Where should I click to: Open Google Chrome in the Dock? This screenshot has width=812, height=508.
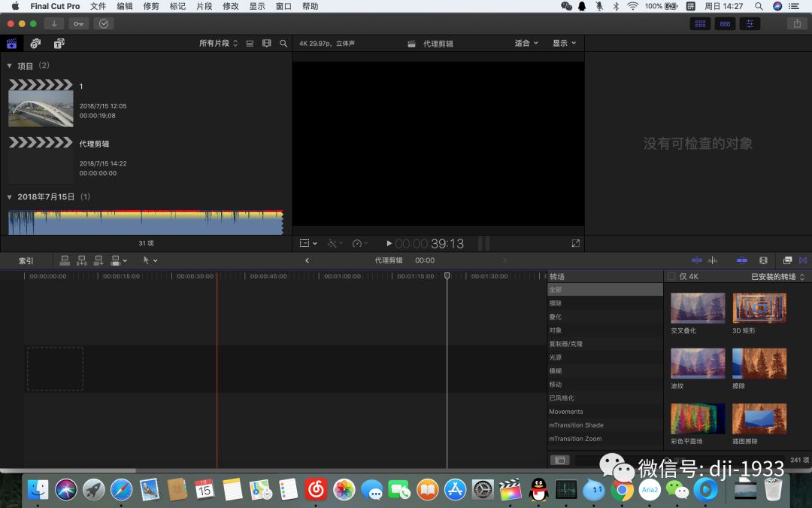[622, 489]
